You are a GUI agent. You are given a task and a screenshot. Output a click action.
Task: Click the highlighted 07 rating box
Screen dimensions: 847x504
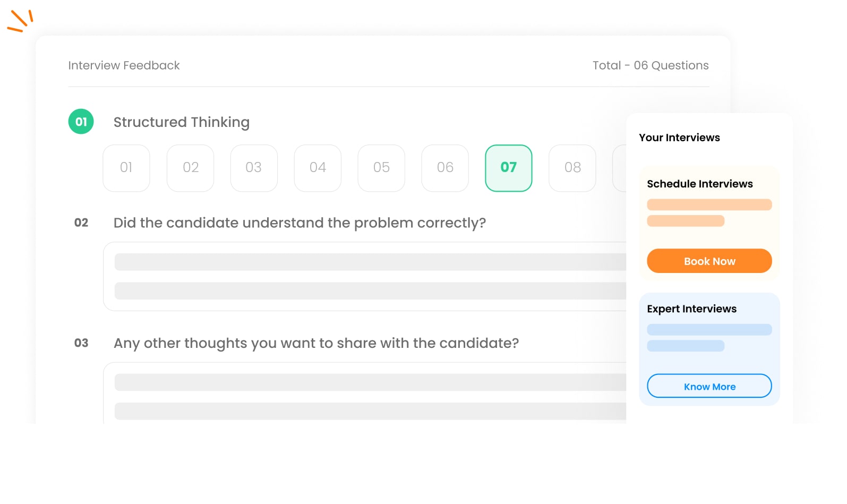[x=509, y=168]
